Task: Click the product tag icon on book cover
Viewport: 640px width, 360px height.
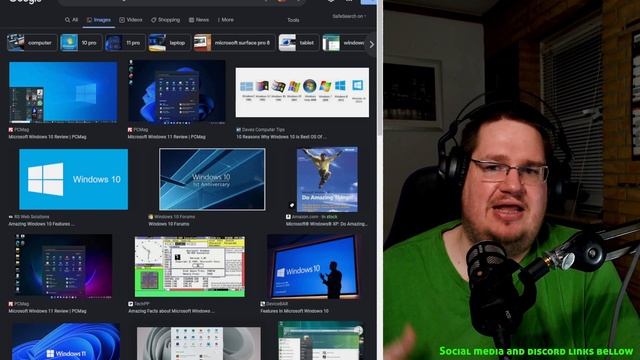Action: pyautogui.click(x=292, y=205)
